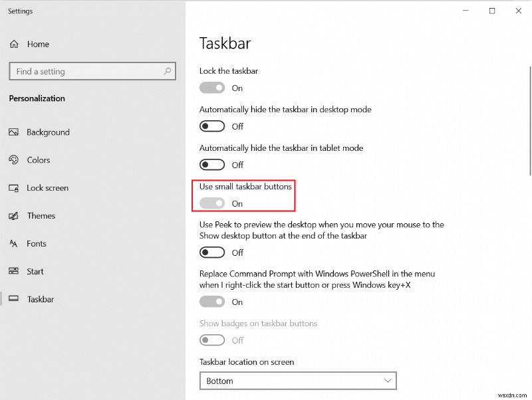The width and height of the screenshot is (532, 400).
Task: Click the Start tiles icon
Action: click(x=13, y=271)
